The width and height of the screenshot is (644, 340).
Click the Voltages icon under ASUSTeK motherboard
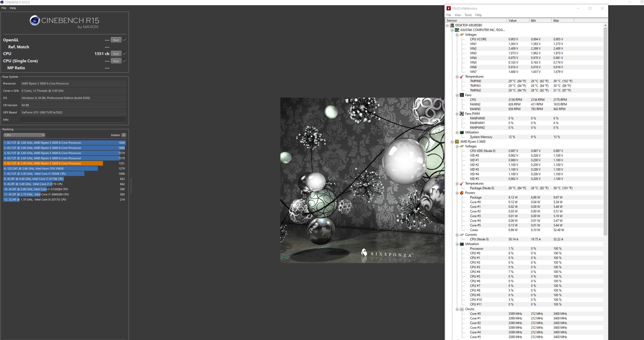pos(462,34)
